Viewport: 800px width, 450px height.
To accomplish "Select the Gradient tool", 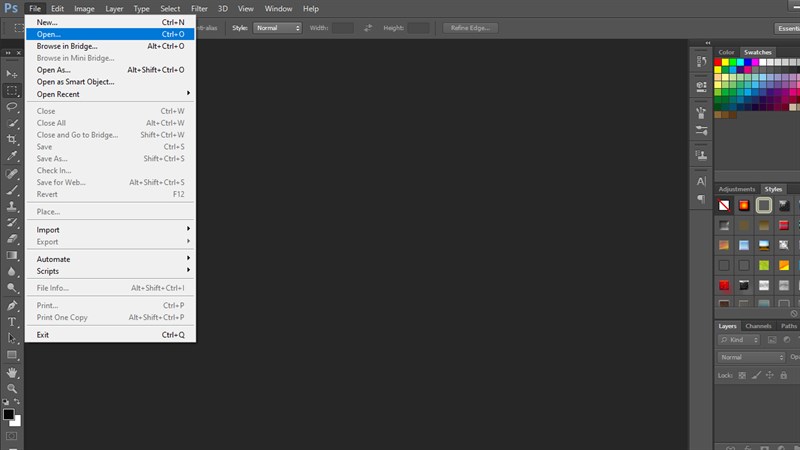I will [12, 255].
